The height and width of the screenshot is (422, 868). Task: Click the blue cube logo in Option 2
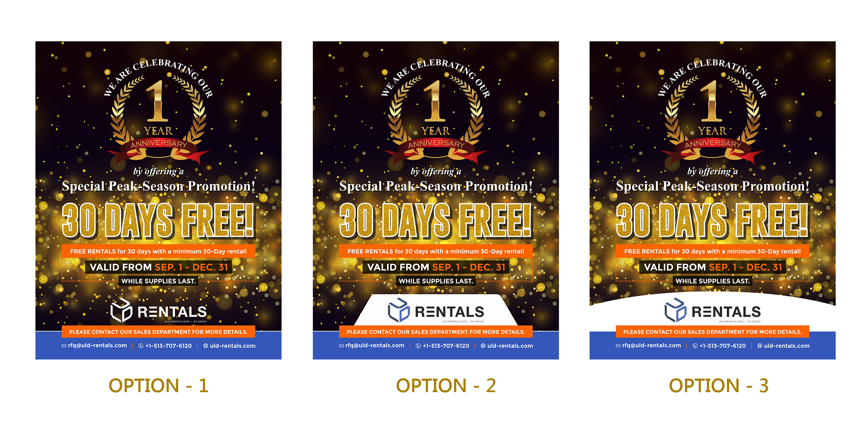point(399,310)
